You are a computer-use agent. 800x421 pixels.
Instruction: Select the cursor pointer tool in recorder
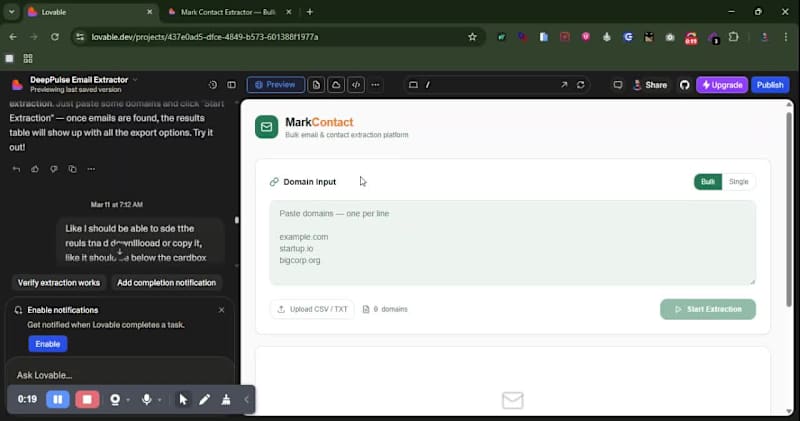(x=183, y=400)
